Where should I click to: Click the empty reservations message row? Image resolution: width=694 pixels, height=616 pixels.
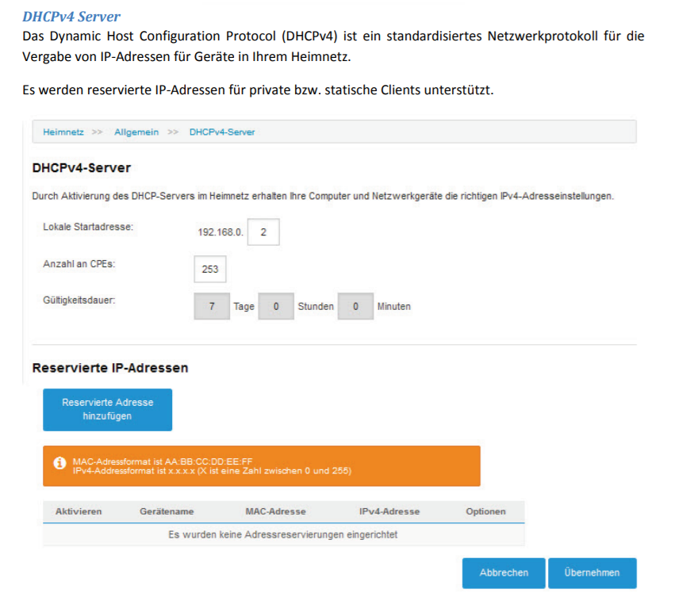[283, 534]
